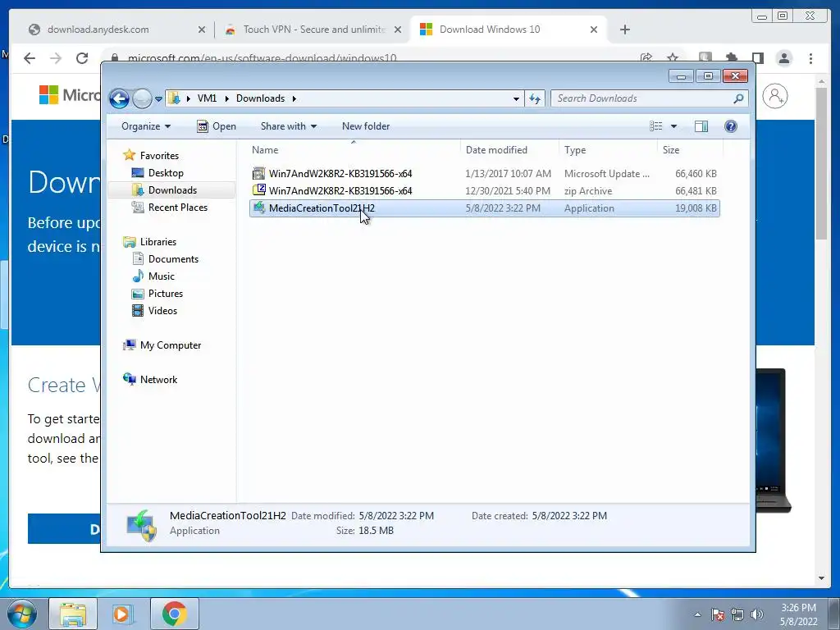This screenshot has width=840, height=630.
Task: Open the Chrome three-dot menu
Action: click(810, 58)
